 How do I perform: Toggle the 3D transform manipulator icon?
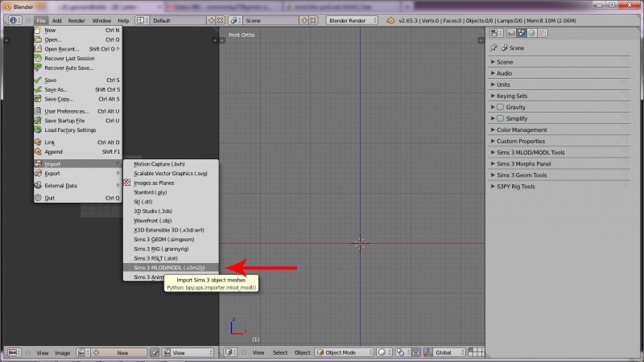point(428,352)
